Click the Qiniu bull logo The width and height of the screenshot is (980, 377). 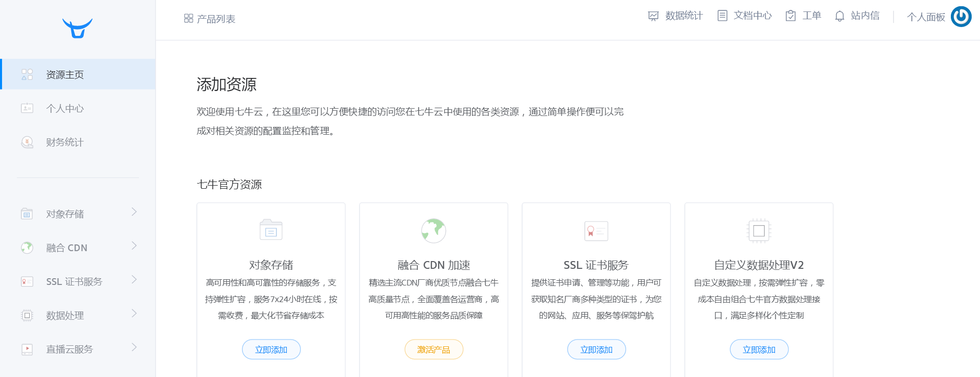pos(78,29)
